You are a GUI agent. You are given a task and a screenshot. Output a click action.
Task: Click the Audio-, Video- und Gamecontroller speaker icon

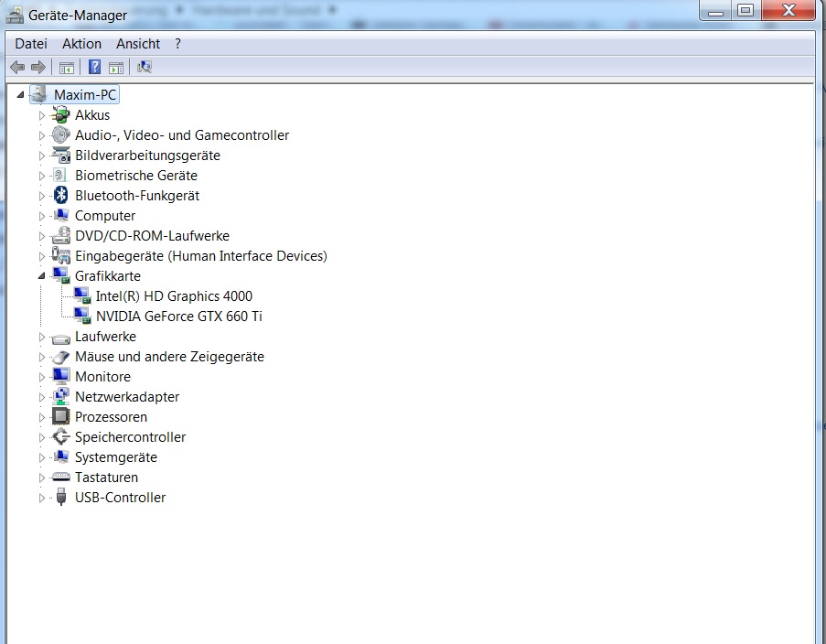[61, 134]
